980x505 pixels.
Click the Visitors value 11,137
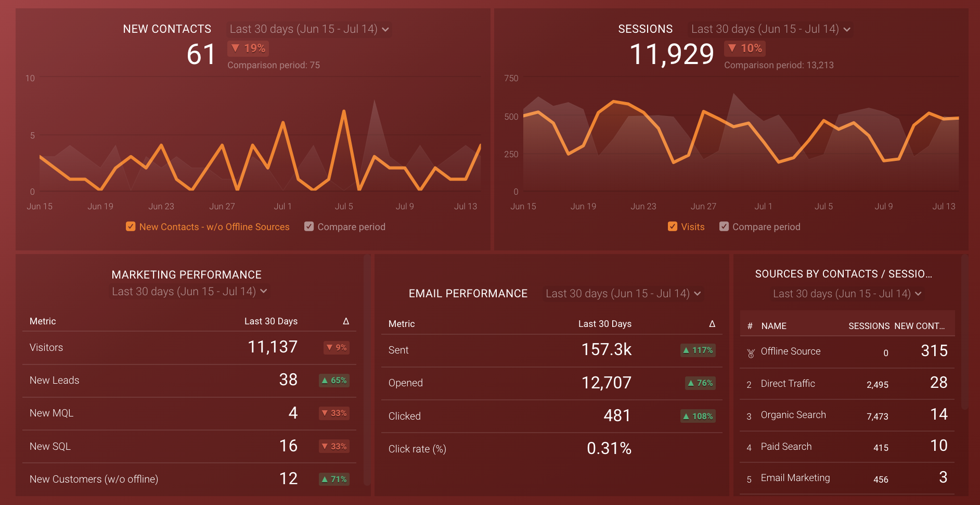273,347
